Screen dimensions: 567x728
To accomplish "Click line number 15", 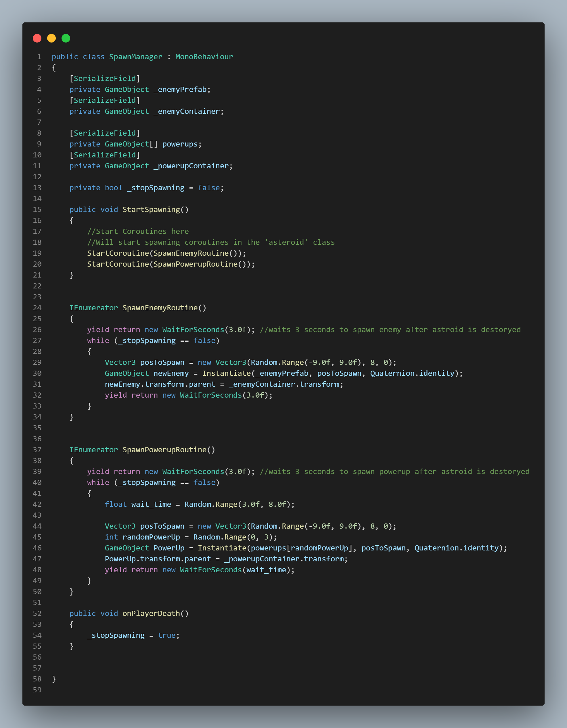I will coord(37,210).
